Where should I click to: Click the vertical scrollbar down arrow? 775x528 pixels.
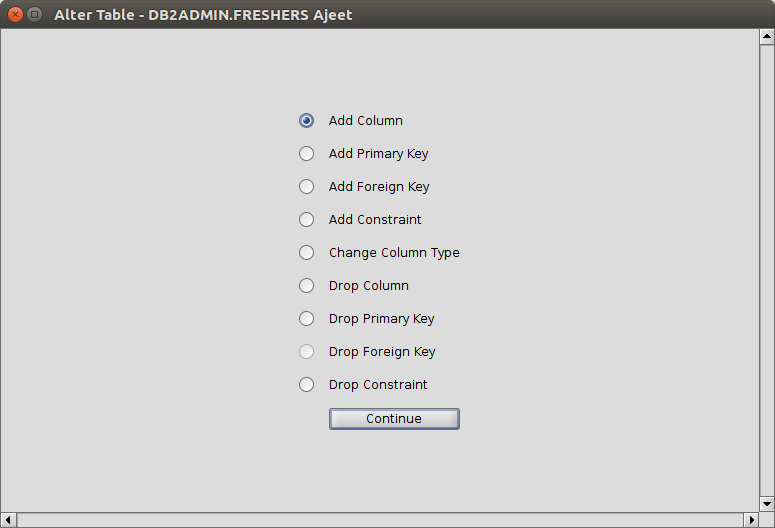coord(767,504)
